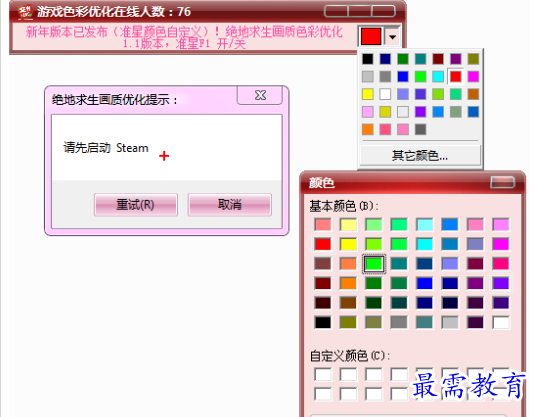This screenshot has width=534, height=417.
Task: Choose the white swatch ending the 基本颜色 grid
Action: [x=501, y=322]
